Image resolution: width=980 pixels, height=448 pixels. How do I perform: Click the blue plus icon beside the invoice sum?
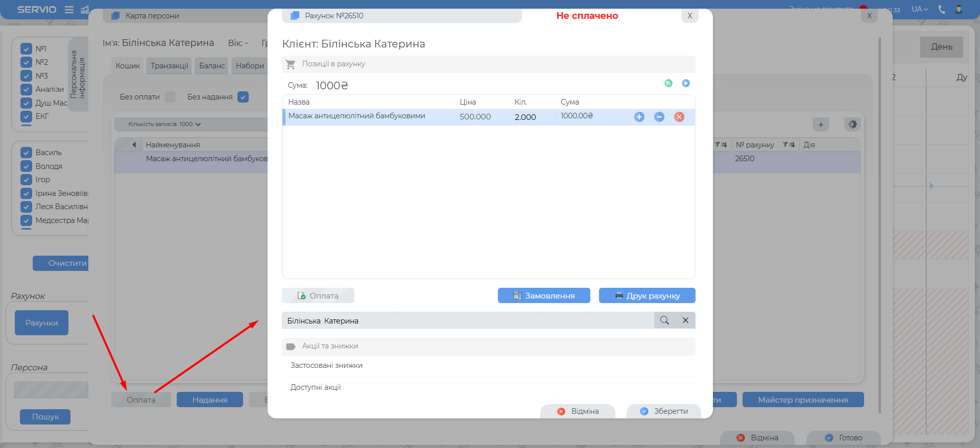(x=685, y=83)
